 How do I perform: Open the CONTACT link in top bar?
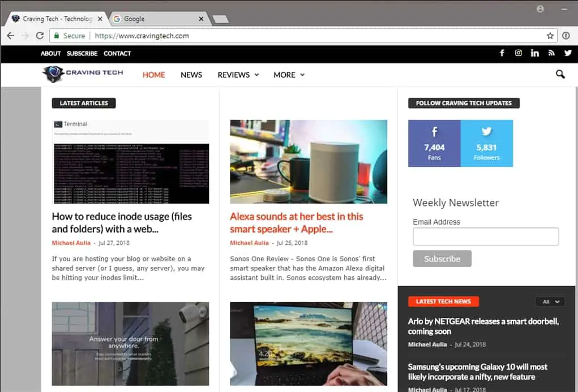point(117,53)
